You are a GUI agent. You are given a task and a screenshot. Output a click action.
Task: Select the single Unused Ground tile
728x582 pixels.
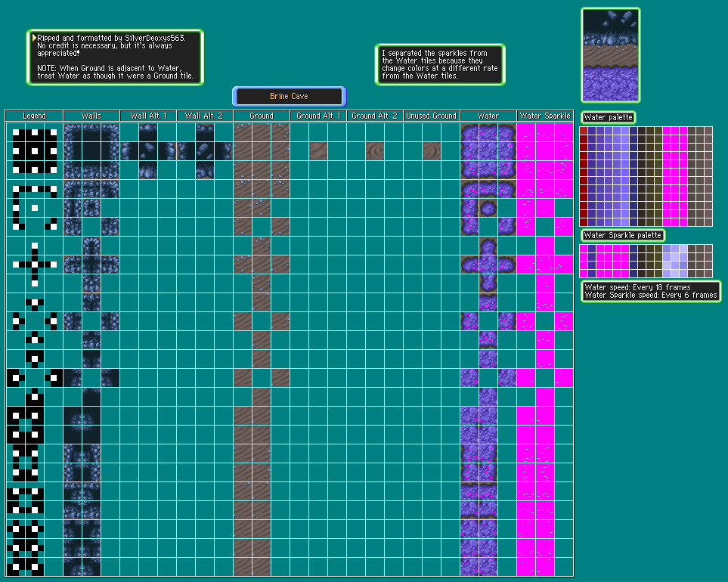[432, 151]
